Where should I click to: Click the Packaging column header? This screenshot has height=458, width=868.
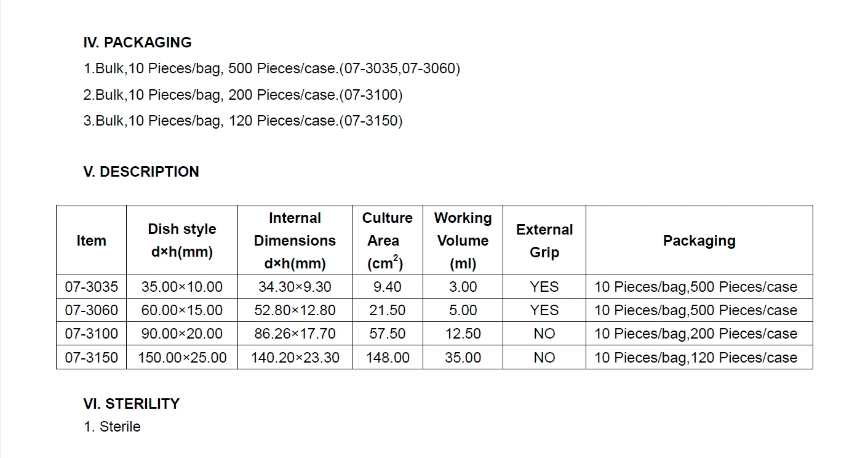699,241
